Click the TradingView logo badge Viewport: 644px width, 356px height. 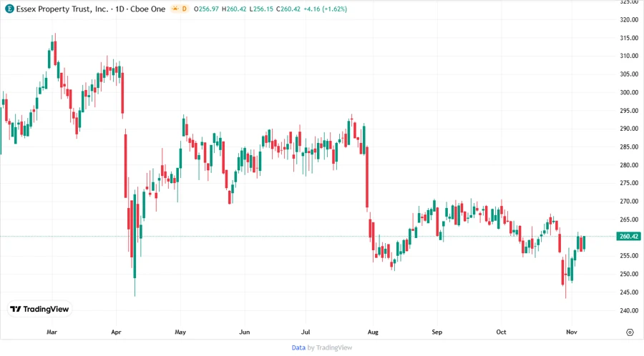tap(39, 310)
